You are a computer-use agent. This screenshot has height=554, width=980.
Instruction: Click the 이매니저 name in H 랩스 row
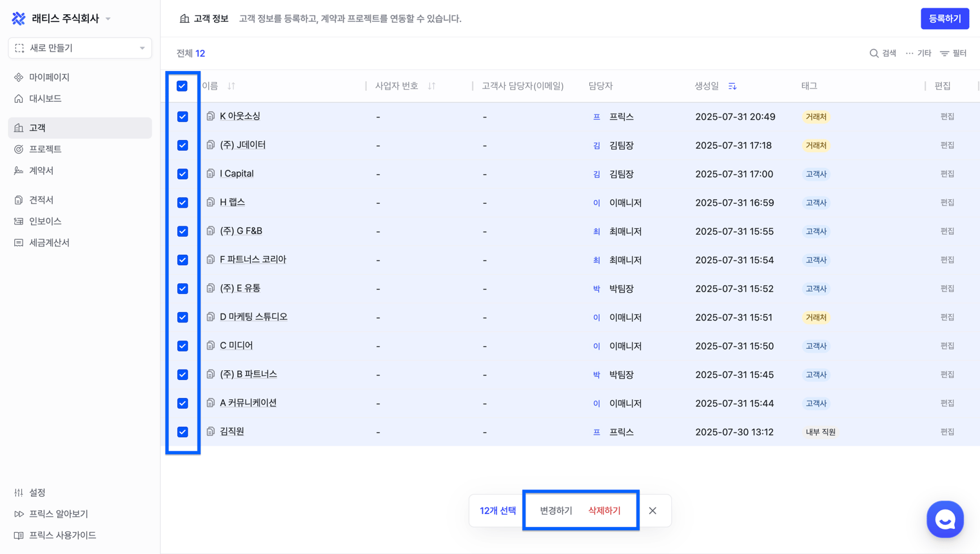tap(625, 203)
